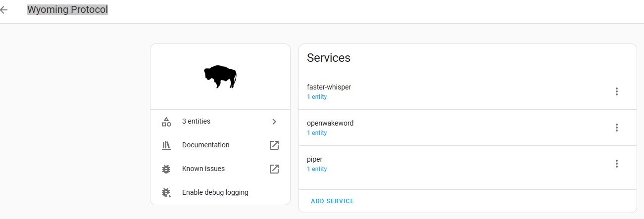This screenshot has width=644, height=219.
Task: Click the Wyoming Protocol page title
Action: coord(67,9)
